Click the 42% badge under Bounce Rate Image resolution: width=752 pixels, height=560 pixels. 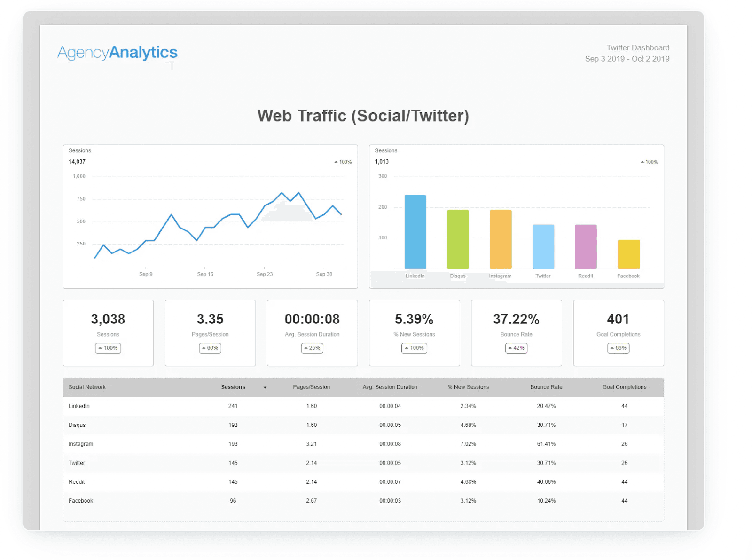(x=516, y=348)
